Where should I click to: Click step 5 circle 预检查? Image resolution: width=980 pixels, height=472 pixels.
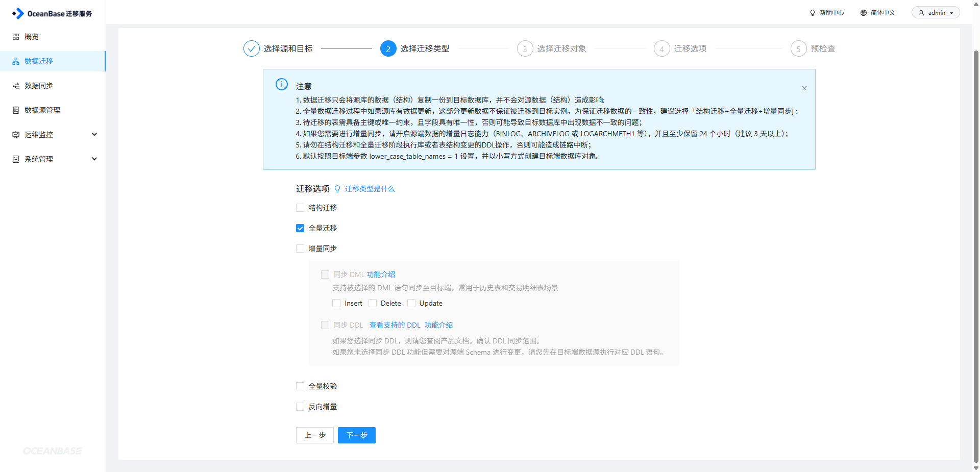click(x=799, y=48)
